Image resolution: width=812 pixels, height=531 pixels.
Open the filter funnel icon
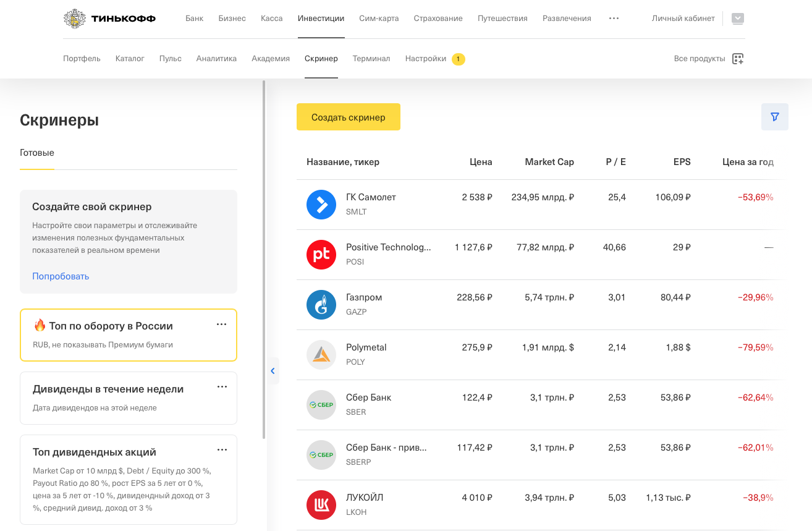775,117
